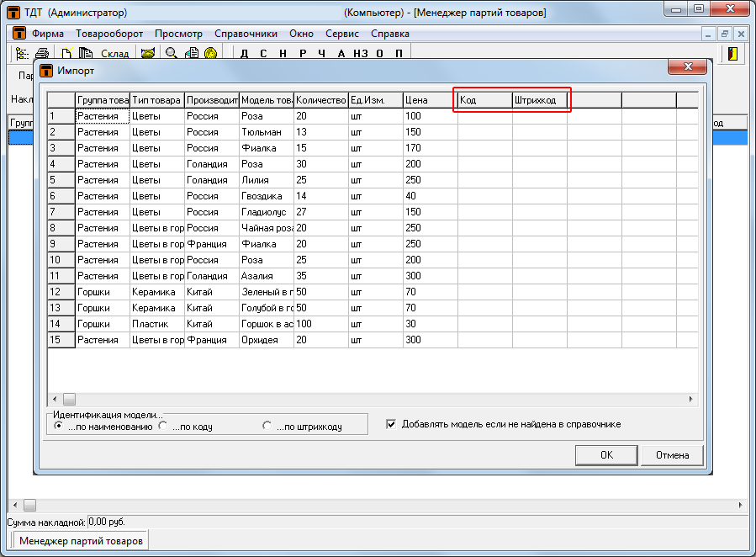Click the Склад toolbar button

point(114,54)
